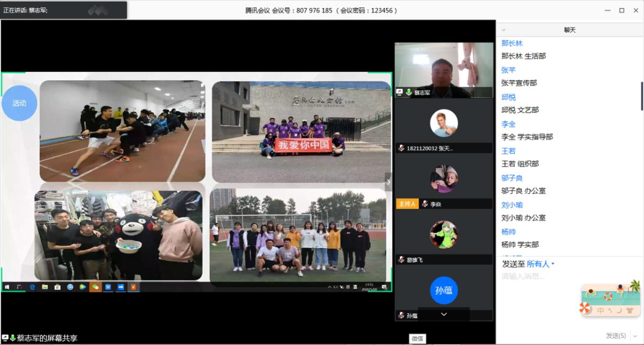644x345 pixels.
Task: Click the screen-share icon on 蔡志军's video tile
Action: click(x=400, y=92)
